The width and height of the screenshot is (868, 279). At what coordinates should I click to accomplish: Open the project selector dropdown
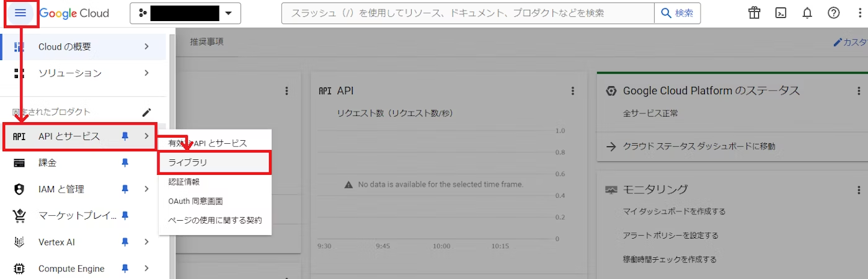pyautogui.click(x=185, y=13)
